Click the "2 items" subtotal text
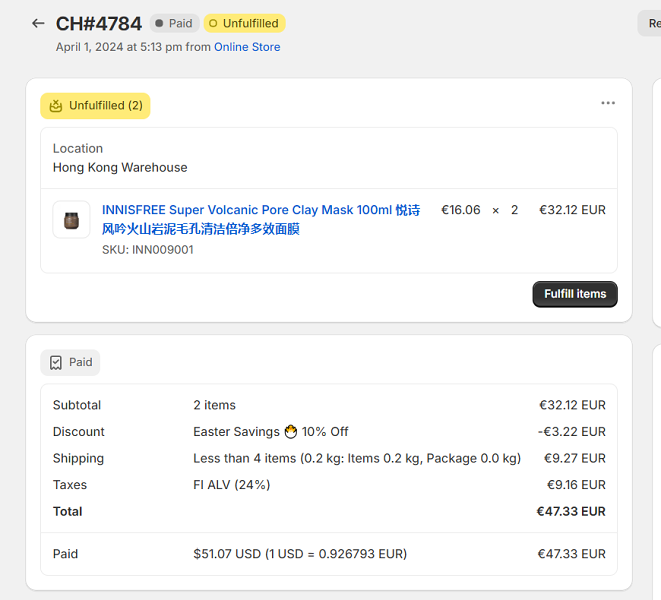The image size is (661, 600). 214,405
